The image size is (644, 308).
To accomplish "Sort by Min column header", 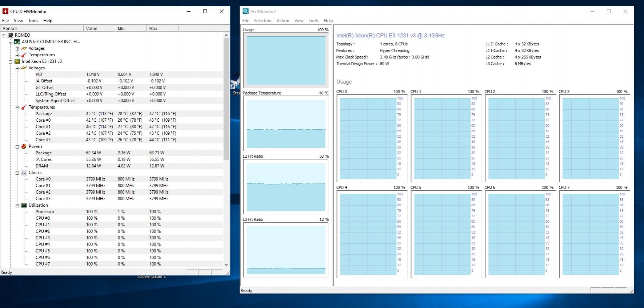I will tap(131, 28).
